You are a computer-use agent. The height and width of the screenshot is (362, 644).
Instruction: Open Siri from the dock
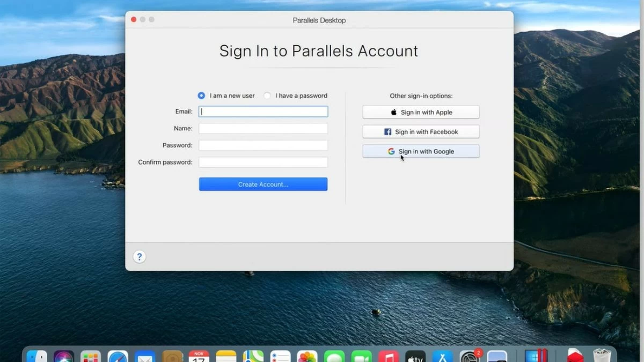click(x=64, y=357)
